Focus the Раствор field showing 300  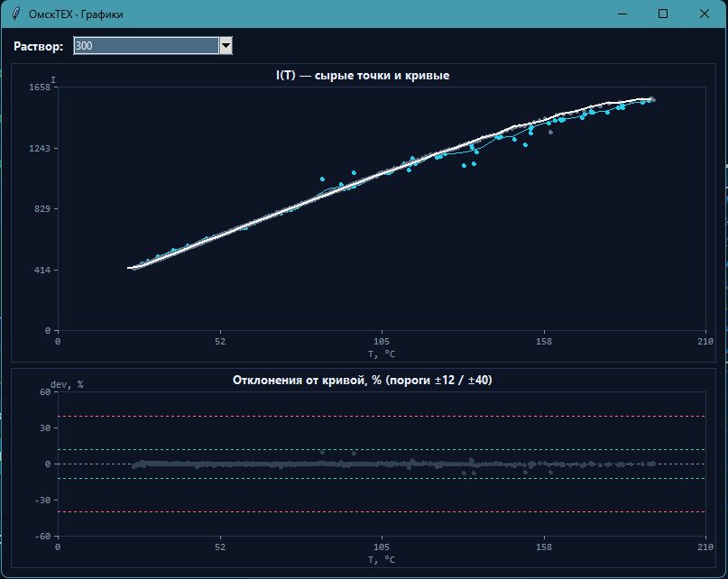click(x=146, y=45)
